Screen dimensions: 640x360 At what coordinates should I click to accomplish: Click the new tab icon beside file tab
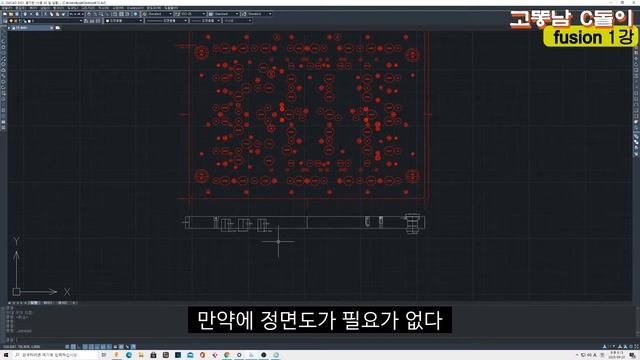point(58,28)
